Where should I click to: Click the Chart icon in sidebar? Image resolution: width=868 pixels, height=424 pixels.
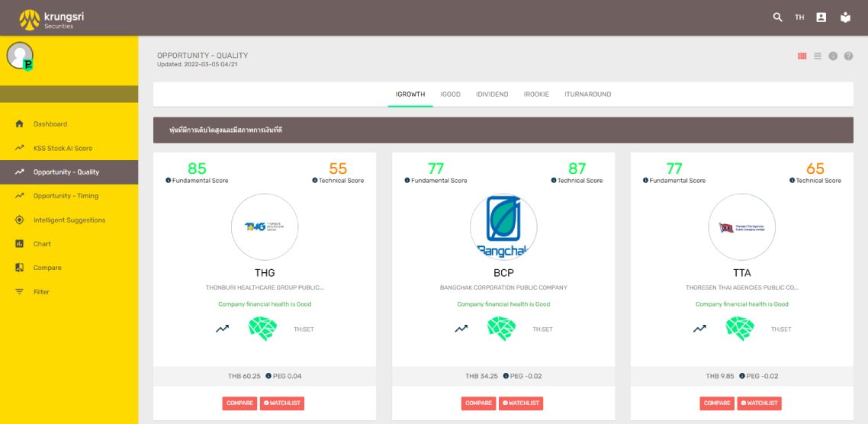(x=19, y=243)
